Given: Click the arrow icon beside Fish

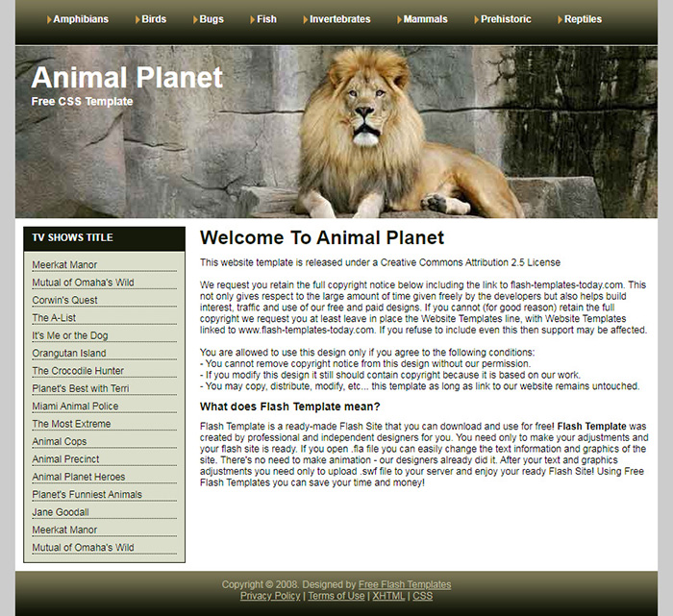Looking at the screenshot, I should (x=253, y=20).
